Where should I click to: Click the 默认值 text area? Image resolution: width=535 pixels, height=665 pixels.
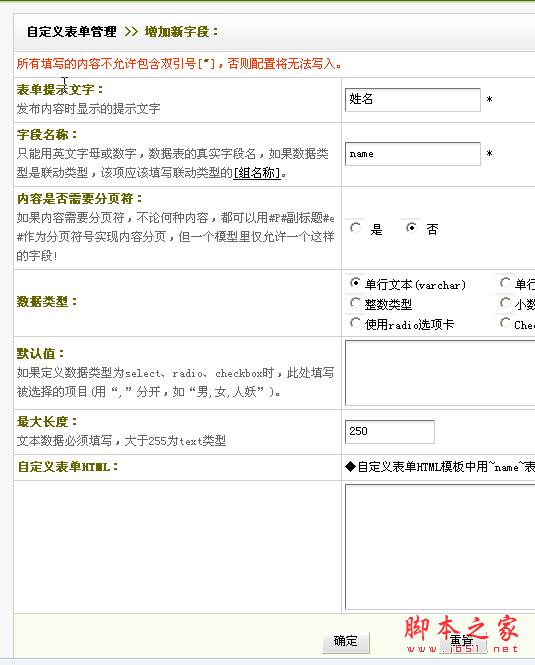tap(440, 373)
